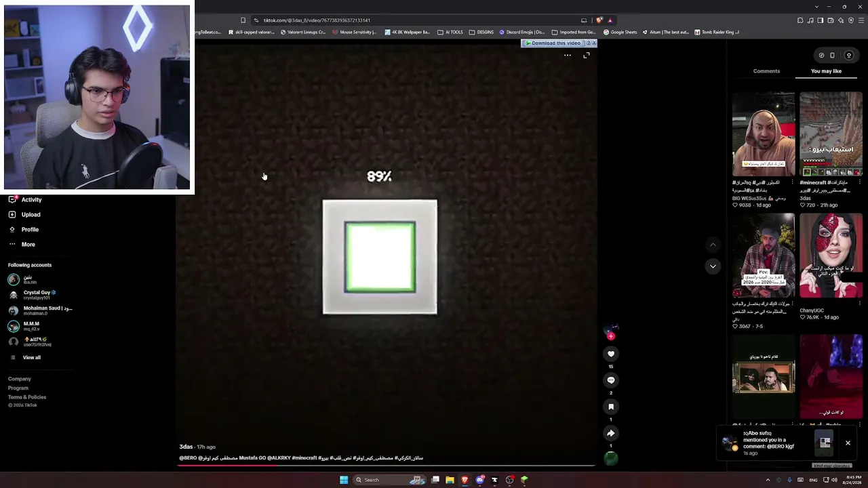
Task: Open the BIG WESus3Sus recommended video thumbnail
Action: 763,134
